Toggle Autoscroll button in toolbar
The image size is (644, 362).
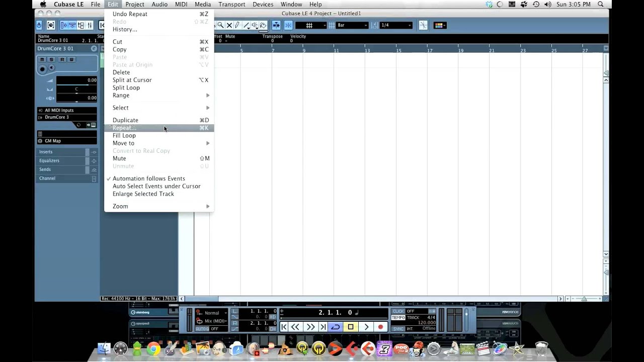pyautogui.click(x=276, y=25)
